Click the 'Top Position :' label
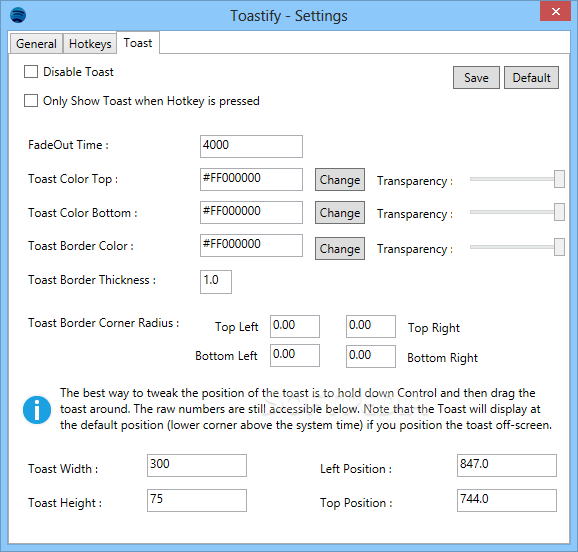578x552 pixels. point(356,503)
